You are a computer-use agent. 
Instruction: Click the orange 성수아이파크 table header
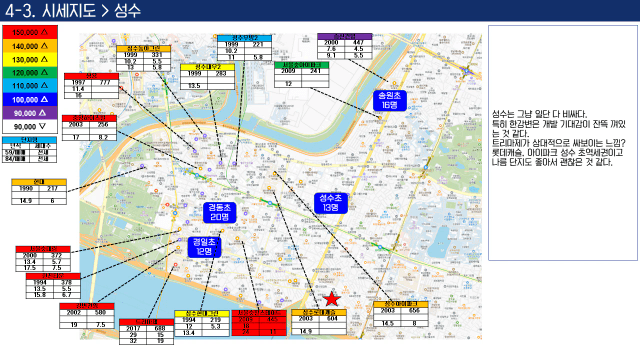coord(401,304)
